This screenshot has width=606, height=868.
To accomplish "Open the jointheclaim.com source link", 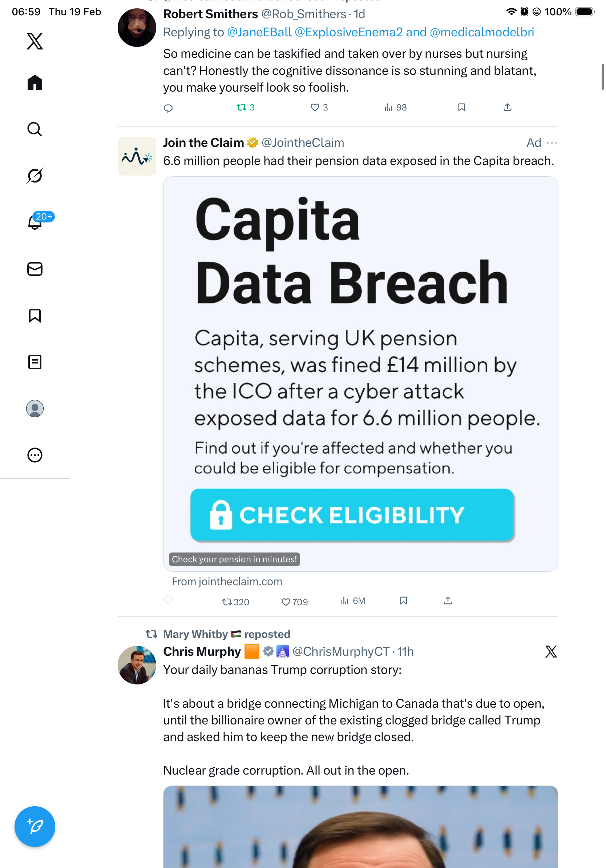I will click(x=227, y=582).
